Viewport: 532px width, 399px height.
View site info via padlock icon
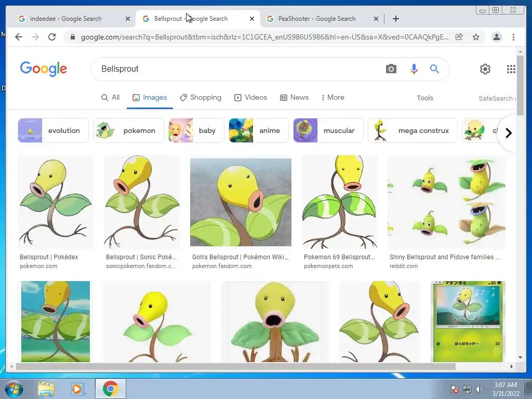click(73, 37)
